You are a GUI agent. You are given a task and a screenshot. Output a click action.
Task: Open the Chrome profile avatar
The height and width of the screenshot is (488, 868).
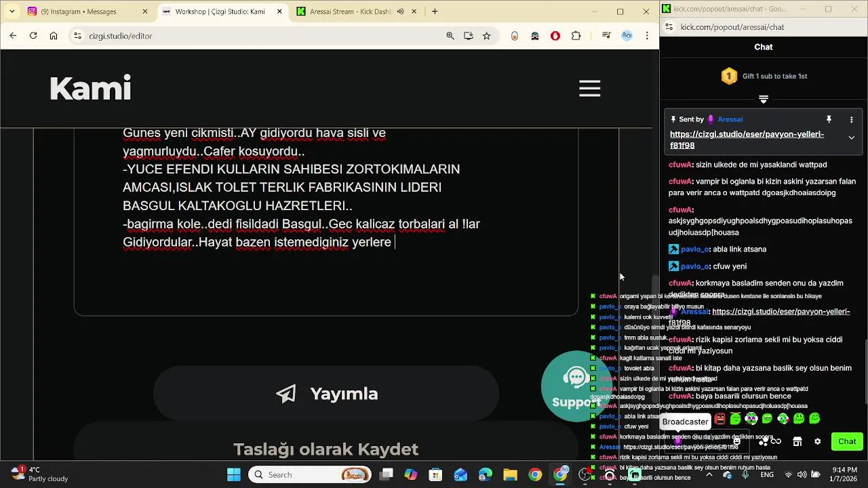627,36
